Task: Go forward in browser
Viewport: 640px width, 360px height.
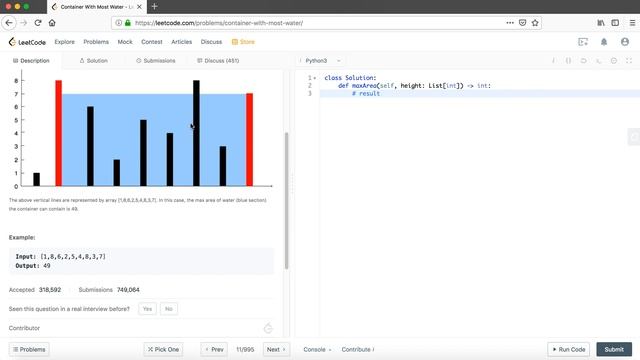Action: (x=23, y=23)
